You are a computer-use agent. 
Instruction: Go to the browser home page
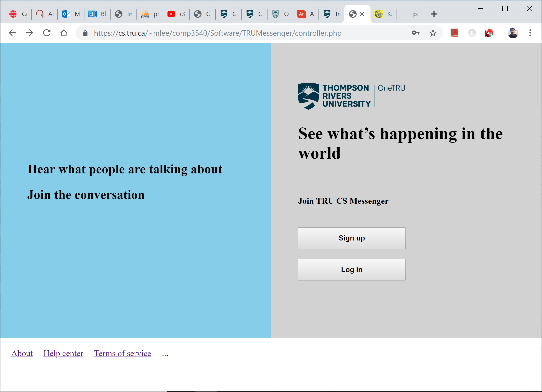pyautogui.click(x=64, y=33)
